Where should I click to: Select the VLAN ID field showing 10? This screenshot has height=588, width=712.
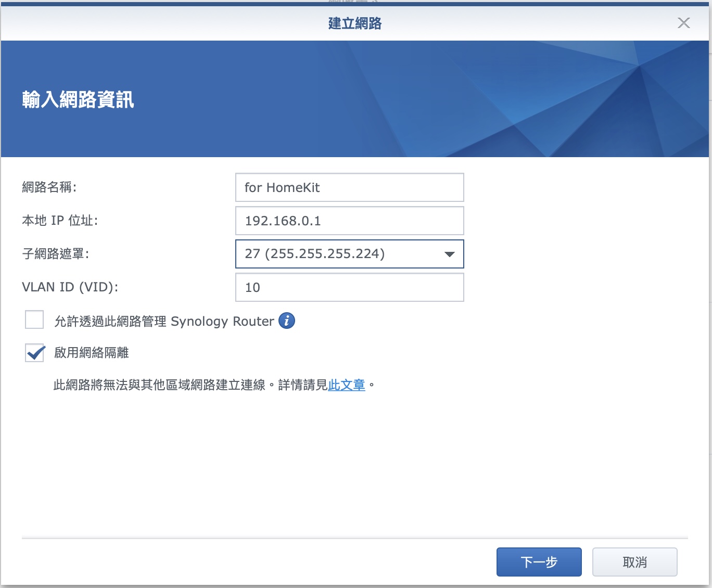pyautogui.click(x=349, y=287)
